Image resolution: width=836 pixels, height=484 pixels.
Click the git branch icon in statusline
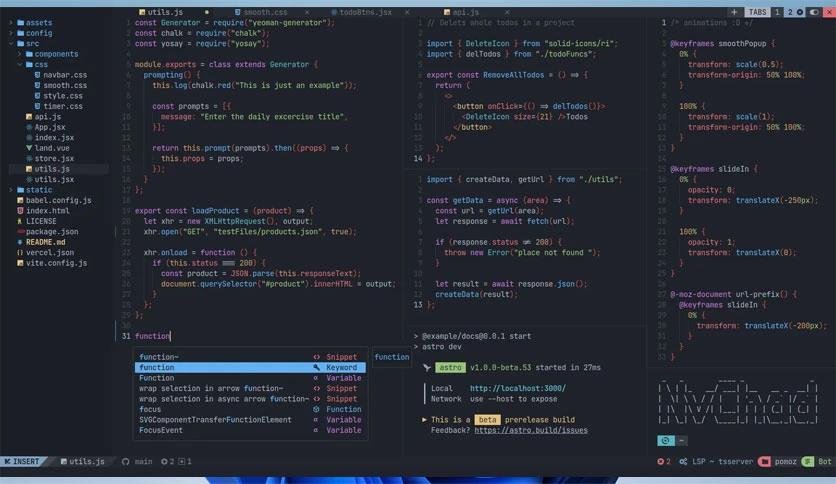click(x=126, y=462)
